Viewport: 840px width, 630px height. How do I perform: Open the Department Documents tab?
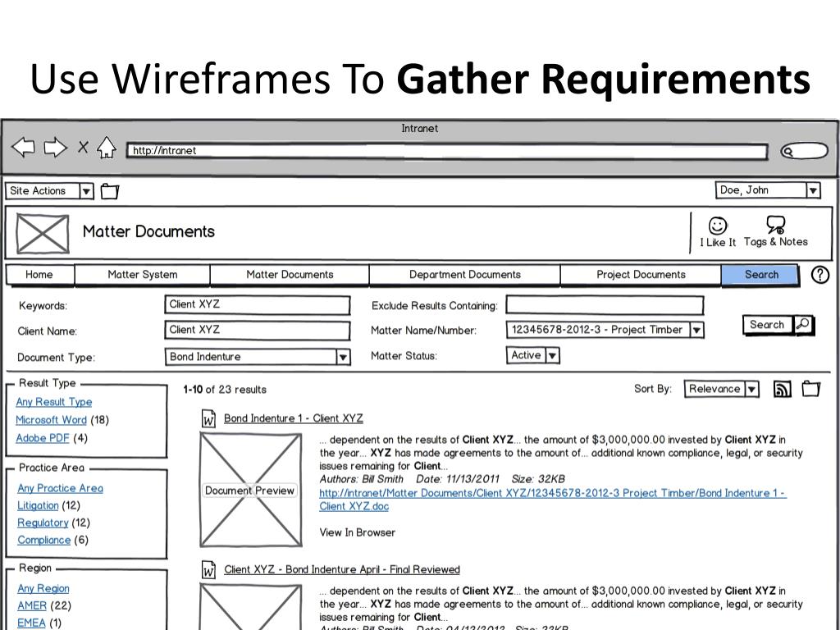(465, 274)
